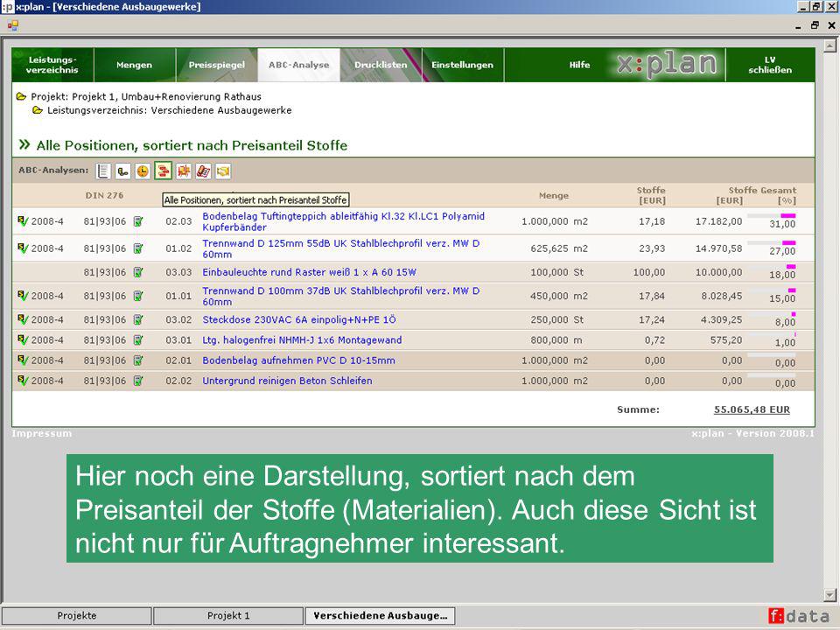Viewport: 840px width, 630px height.
Task: Select the red calculator ABC analysis icon
Action: coord(203,171)
